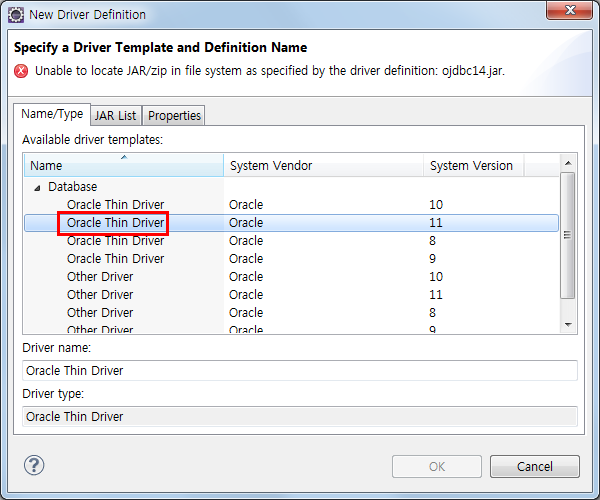Click into the Driver name field
Viewport: 600px width, 500px height.
point(300,370)
